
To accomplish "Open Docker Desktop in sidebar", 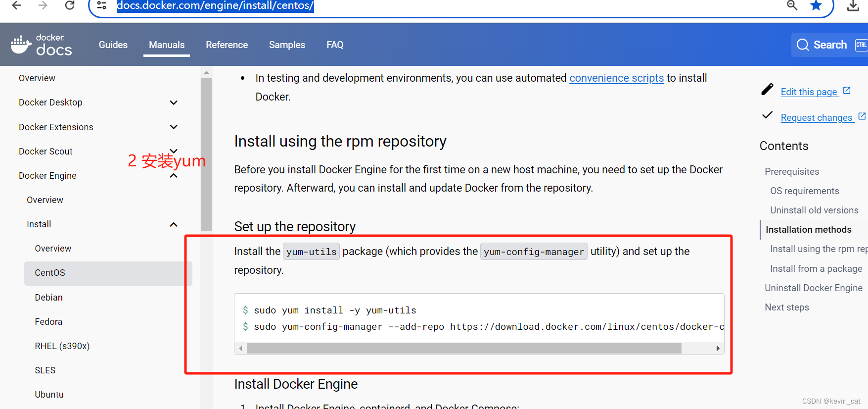I will 50,102.
